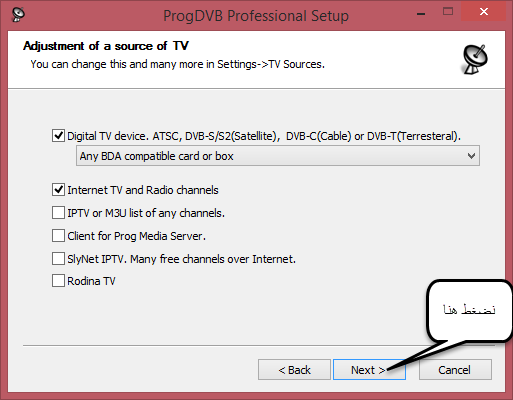Uncheck Internet TV and Radio channels
513x400 pixels.
click(58, 189)
